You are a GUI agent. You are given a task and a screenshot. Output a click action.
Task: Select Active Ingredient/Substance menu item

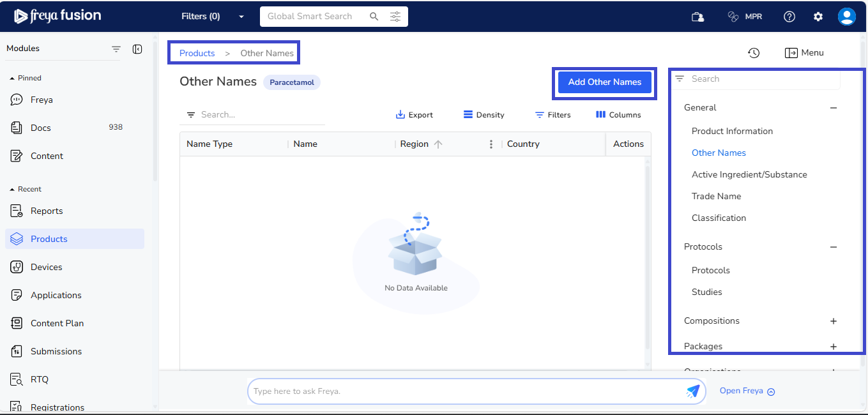749,174
